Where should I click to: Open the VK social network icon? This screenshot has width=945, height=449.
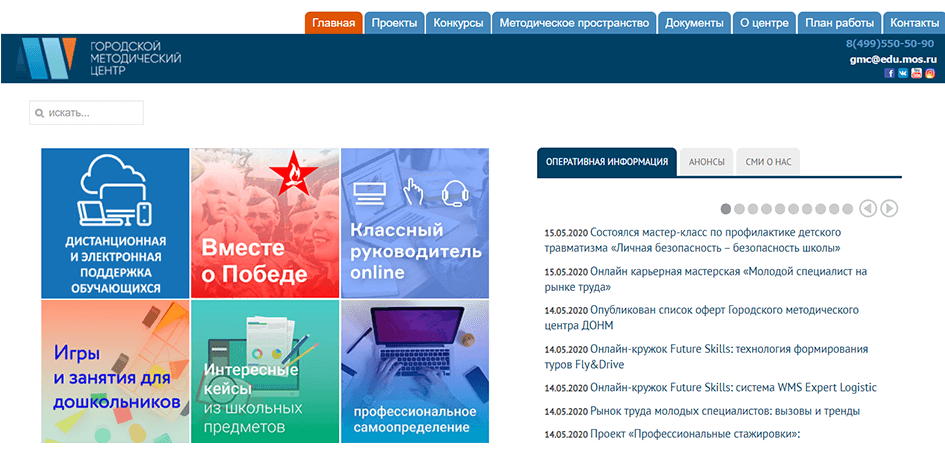[x=903, y=73]
